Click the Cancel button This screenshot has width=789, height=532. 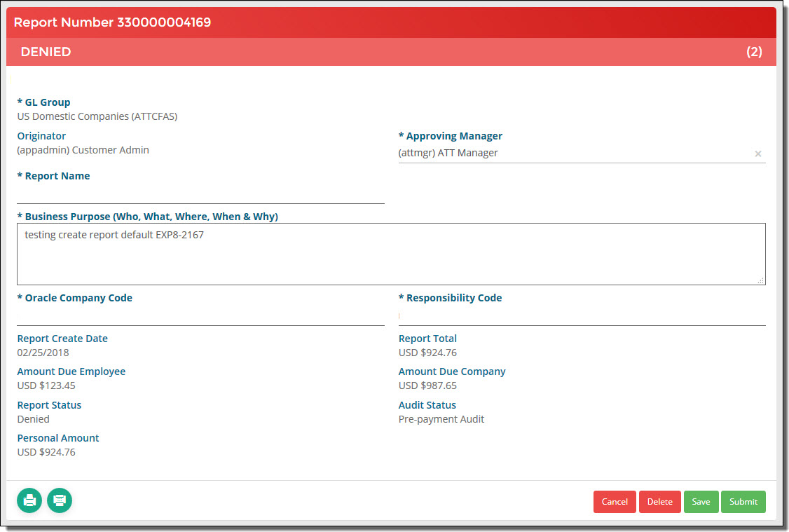point(615,502)
